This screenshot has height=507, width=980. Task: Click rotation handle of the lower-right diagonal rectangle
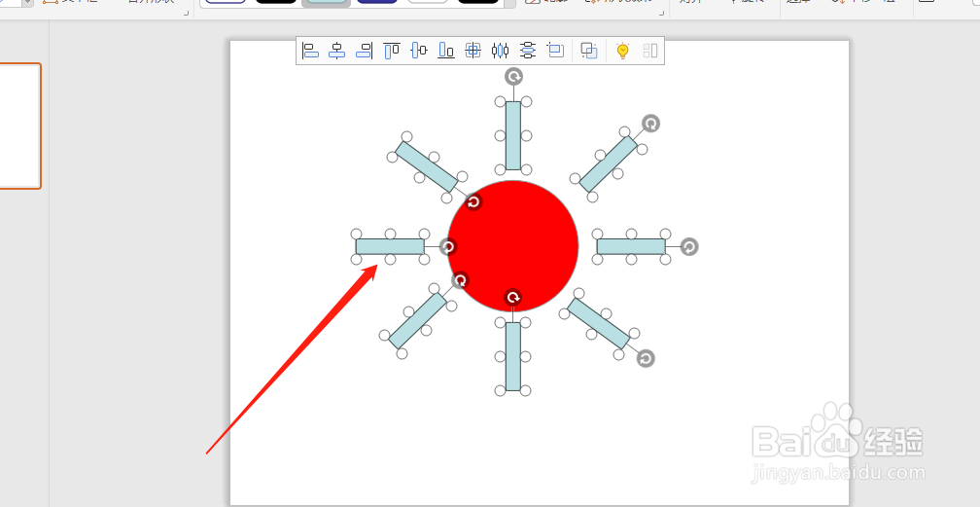[x=646, y=358]
